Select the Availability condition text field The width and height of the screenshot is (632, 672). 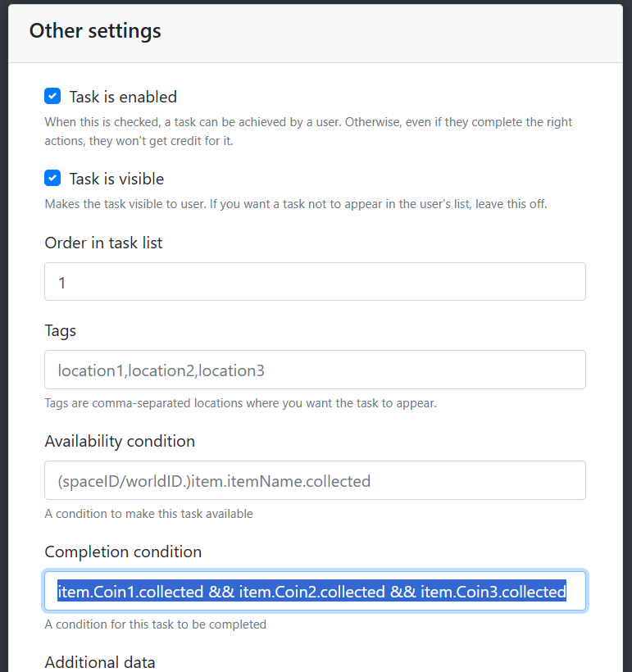click(315, 480)
